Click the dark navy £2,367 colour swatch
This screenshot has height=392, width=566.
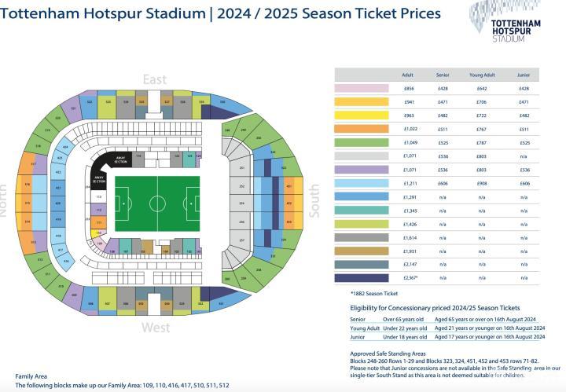coord(362,277)
